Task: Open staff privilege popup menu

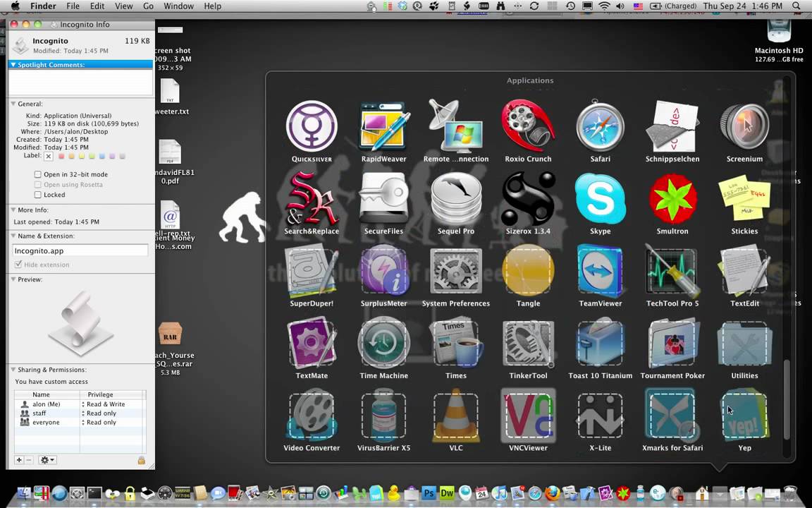Action: [99, 413]
